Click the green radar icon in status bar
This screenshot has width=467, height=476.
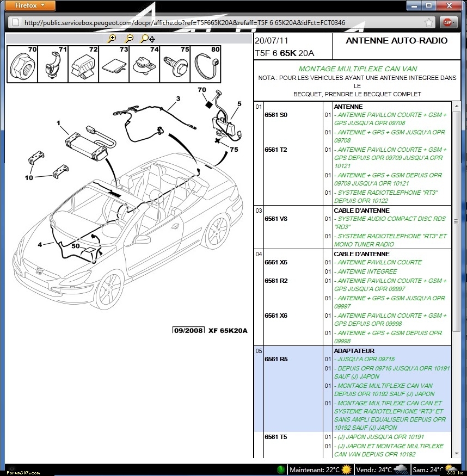[281, 469]
